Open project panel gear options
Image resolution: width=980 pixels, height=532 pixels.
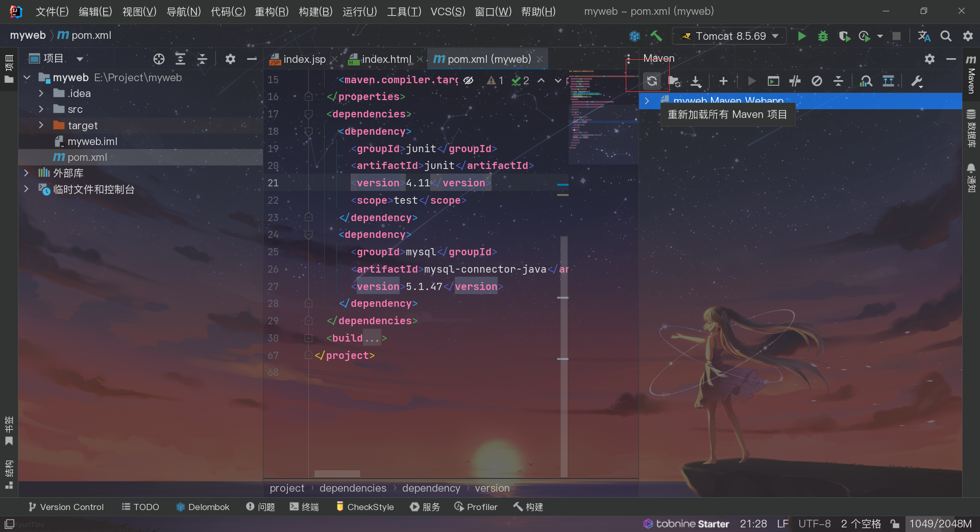[230, 59]
